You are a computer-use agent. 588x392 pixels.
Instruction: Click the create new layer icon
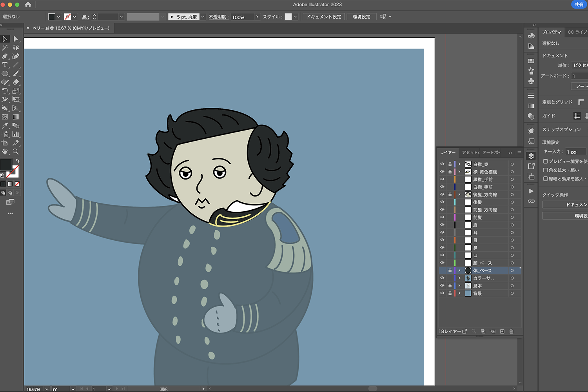[502, 331]
